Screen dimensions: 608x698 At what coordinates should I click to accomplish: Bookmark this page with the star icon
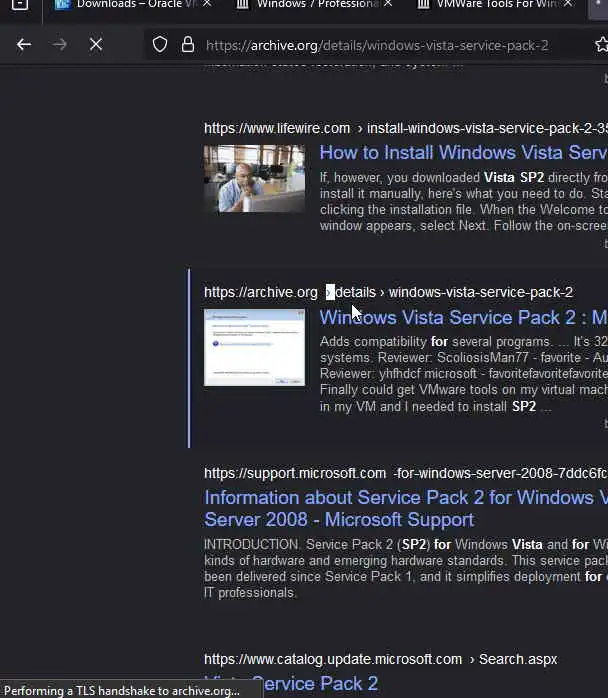(601, 45)
